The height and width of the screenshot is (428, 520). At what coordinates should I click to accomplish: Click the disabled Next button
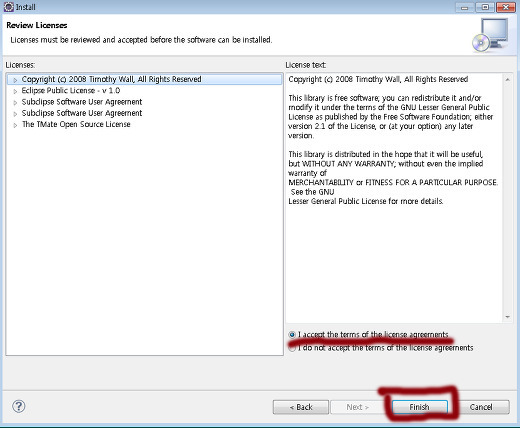pyautogui.click(x=358, y=407)
